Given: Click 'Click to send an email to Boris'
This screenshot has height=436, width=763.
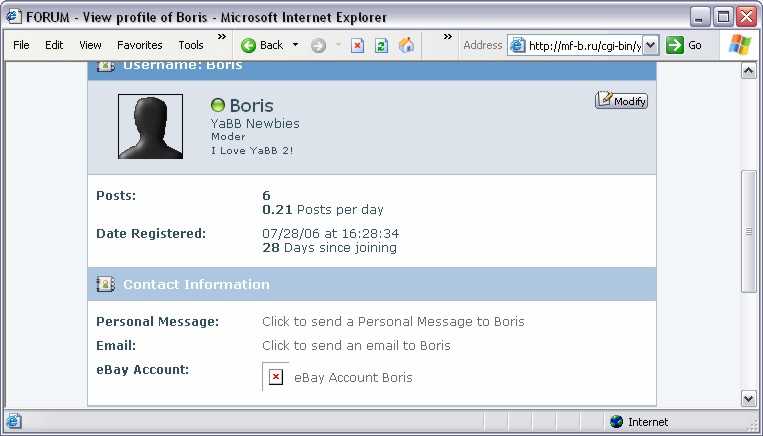Looking at the screenshot, I should [x=356, y=345].
